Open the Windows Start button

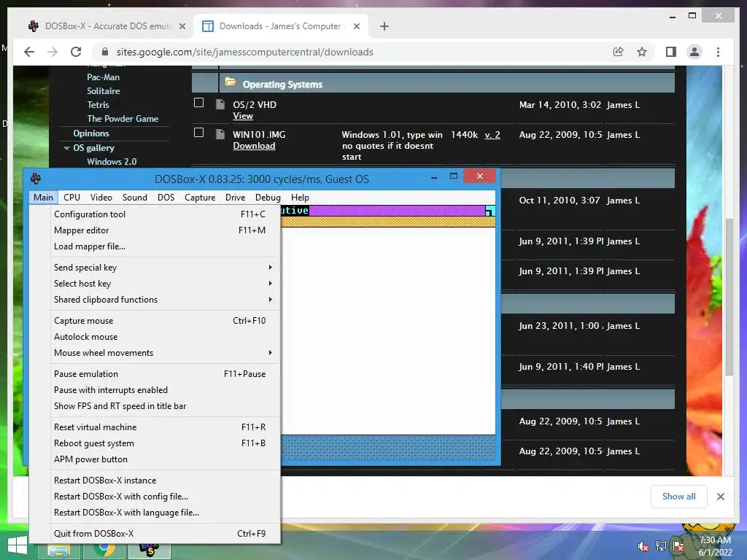(18, 546)
